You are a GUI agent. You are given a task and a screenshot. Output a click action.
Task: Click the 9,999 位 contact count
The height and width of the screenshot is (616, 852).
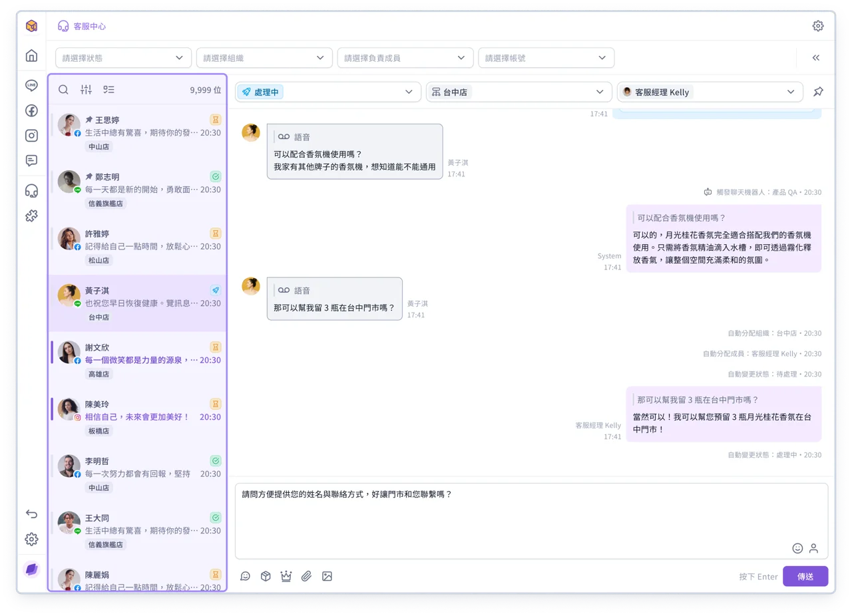(206, 90)
